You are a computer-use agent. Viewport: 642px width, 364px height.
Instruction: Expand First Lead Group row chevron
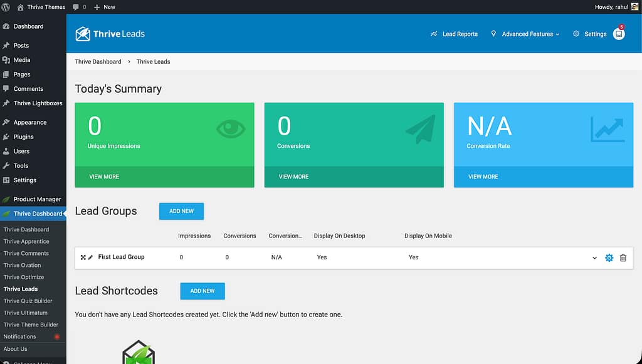[x=594, y=258]
